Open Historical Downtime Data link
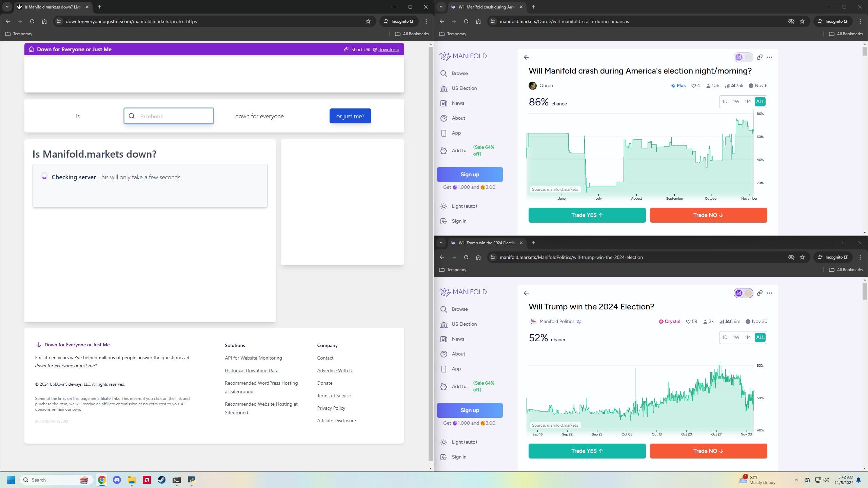868x488 pixels. coord(252,370)
